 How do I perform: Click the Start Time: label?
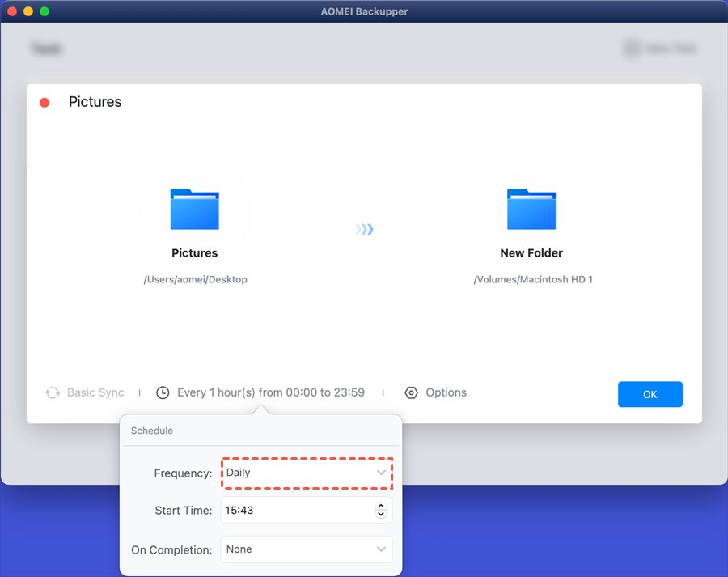184,511
